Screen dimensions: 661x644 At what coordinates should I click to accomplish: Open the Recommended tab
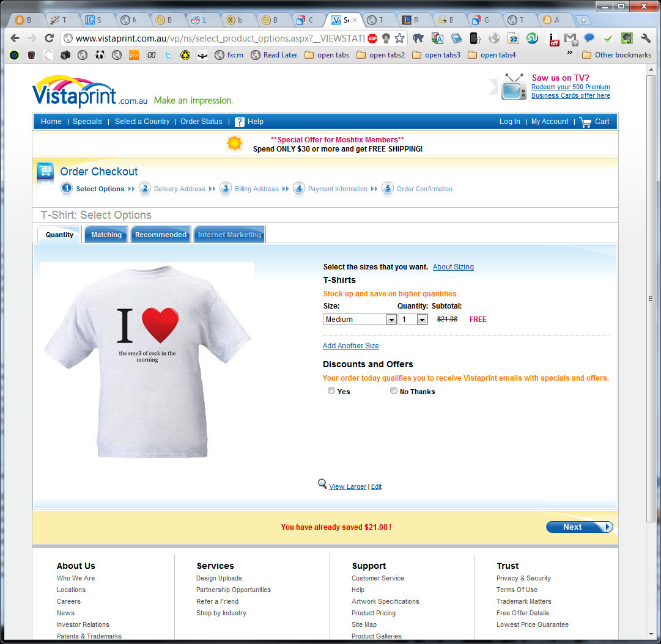[x=161, y=235]
